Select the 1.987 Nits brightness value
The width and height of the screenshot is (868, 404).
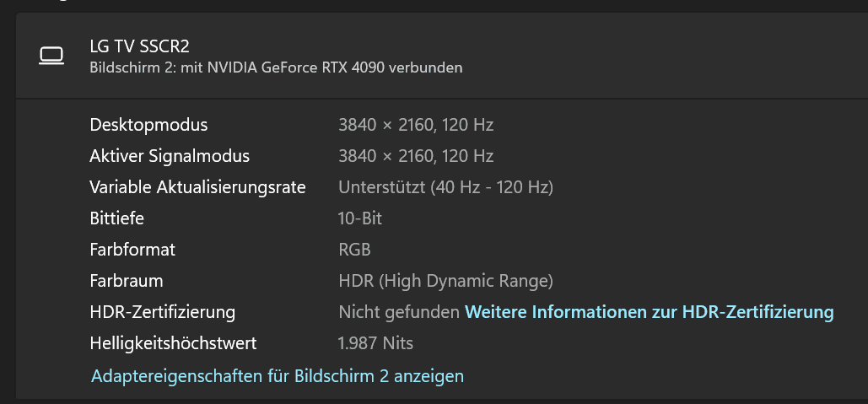375,343
